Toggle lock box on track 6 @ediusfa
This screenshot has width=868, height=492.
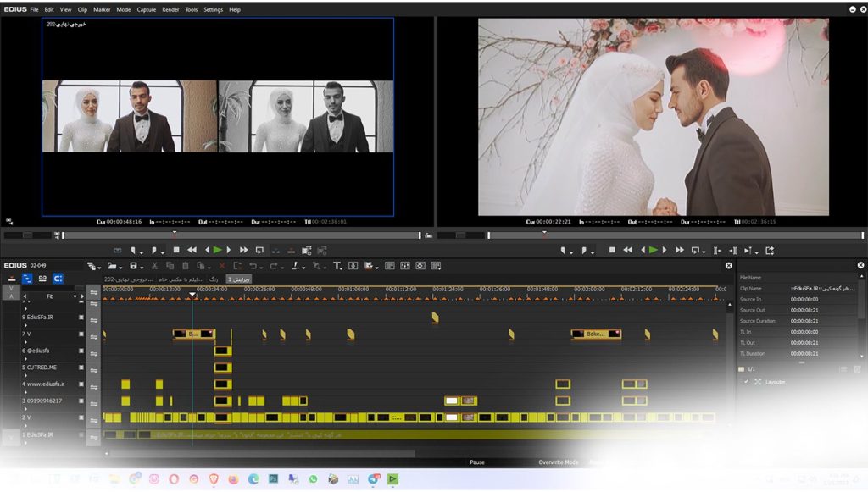tap(81, 351)
